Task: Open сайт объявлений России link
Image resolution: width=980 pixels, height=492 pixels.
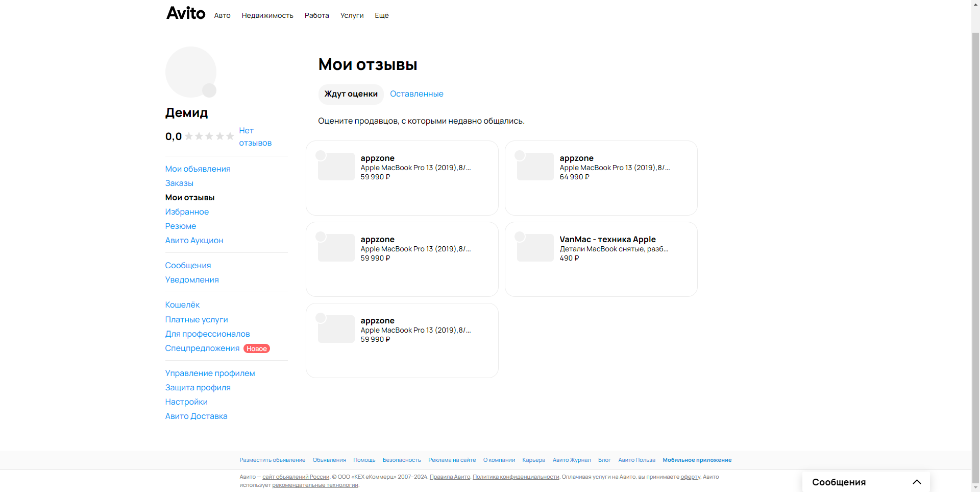Action: [296, 477]
